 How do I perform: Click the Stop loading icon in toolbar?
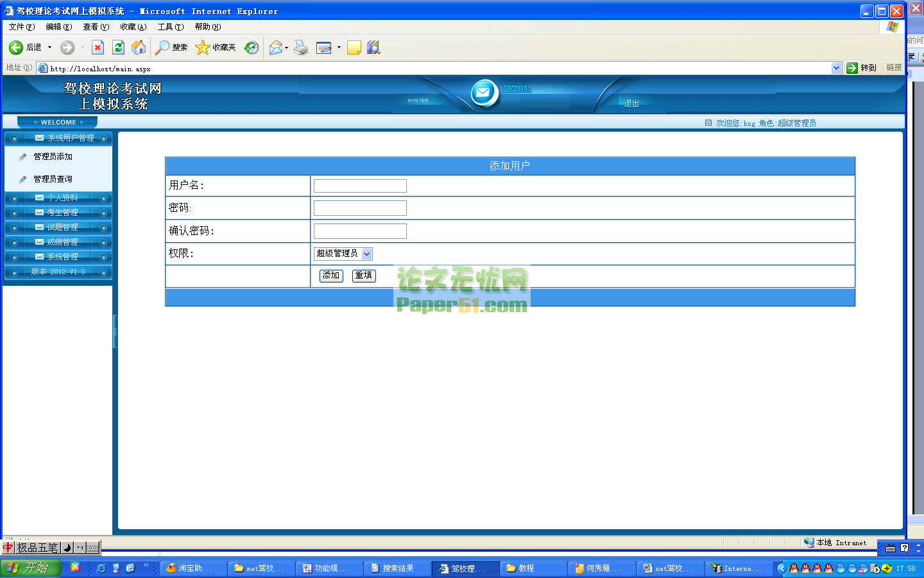point(98,48)
